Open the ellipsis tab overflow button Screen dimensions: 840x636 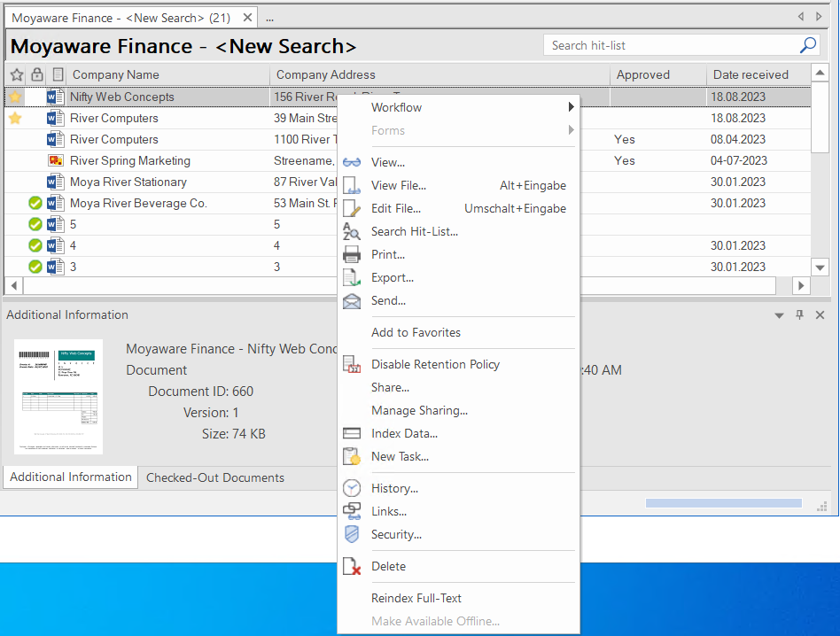pyautogui.click(x=269, y=19)
